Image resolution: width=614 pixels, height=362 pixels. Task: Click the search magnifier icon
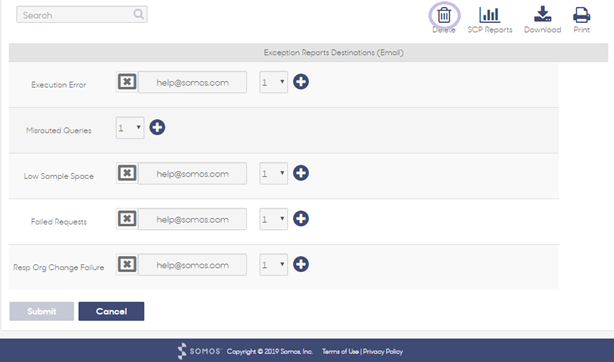click(138, 14)
